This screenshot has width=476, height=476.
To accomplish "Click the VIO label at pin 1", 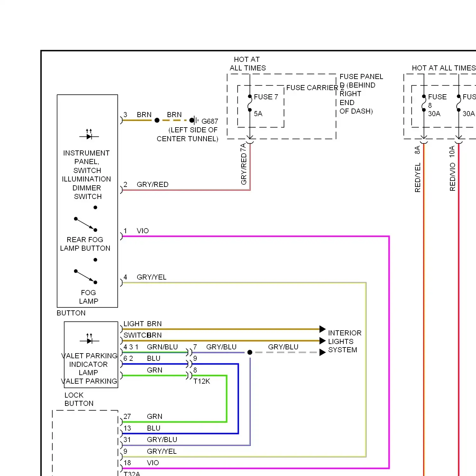I will pyautogui.click(x=142, y=231).
